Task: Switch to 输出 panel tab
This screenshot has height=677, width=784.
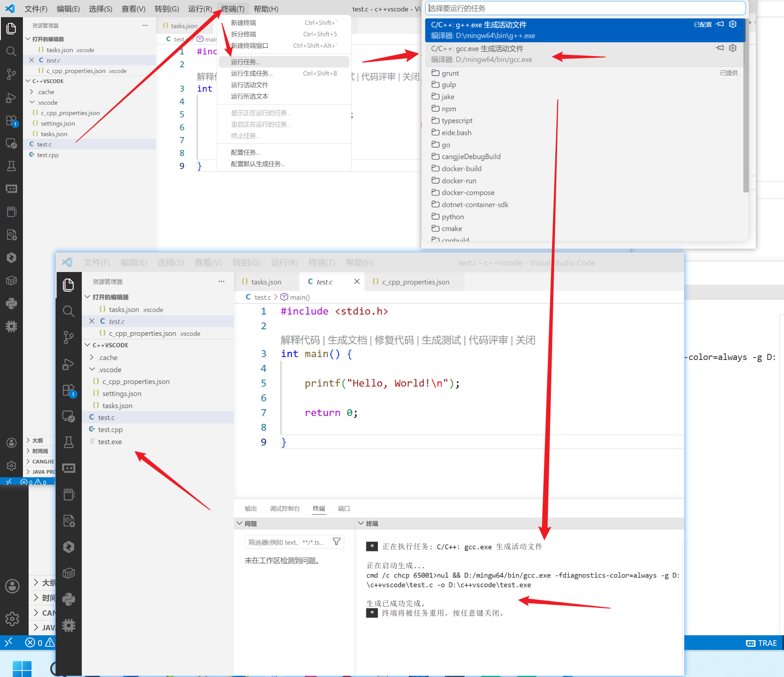Action: [x=251, y=508]
